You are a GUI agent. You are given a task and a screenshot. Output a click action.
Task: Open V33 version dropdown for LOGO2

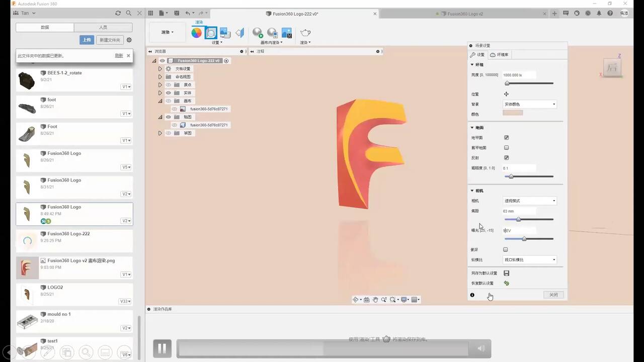(x=125, y=301)
